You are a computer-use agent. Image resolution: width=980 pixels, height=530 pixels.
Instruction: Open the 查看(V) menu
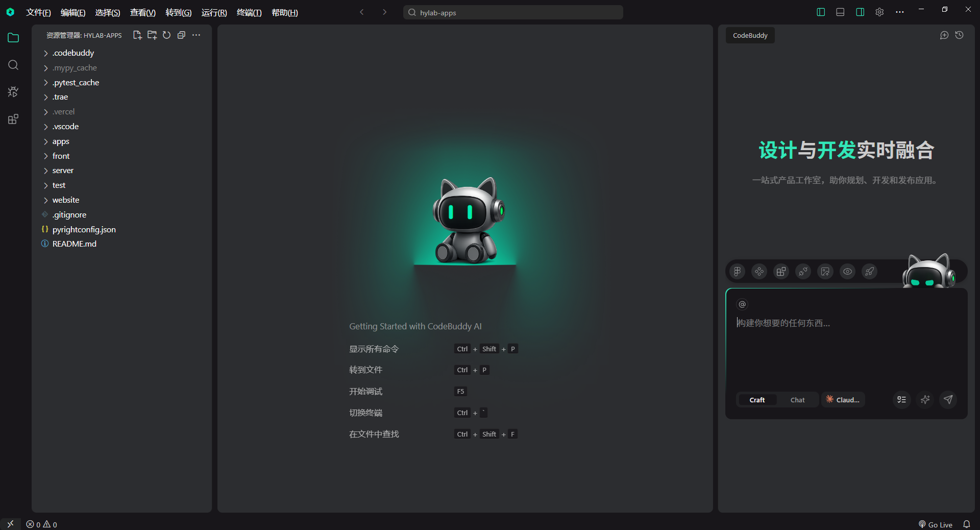(143, 12)
